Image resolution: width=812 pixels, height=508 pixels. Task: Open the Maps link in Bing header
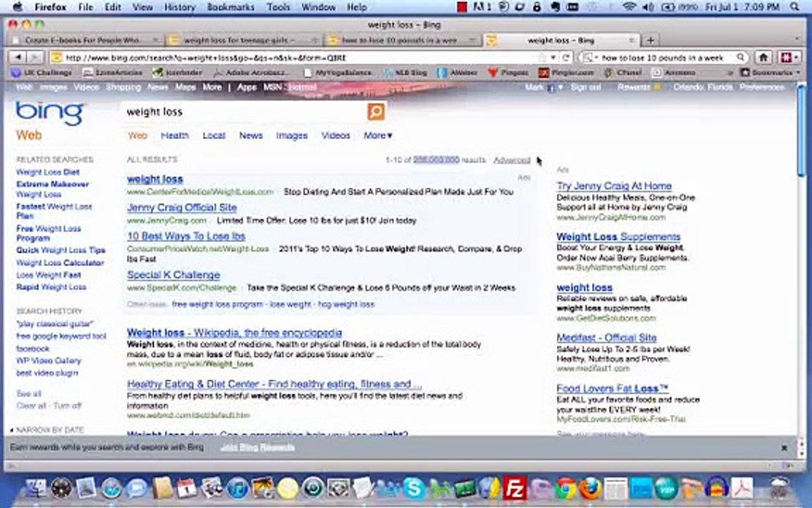point(185,87)
